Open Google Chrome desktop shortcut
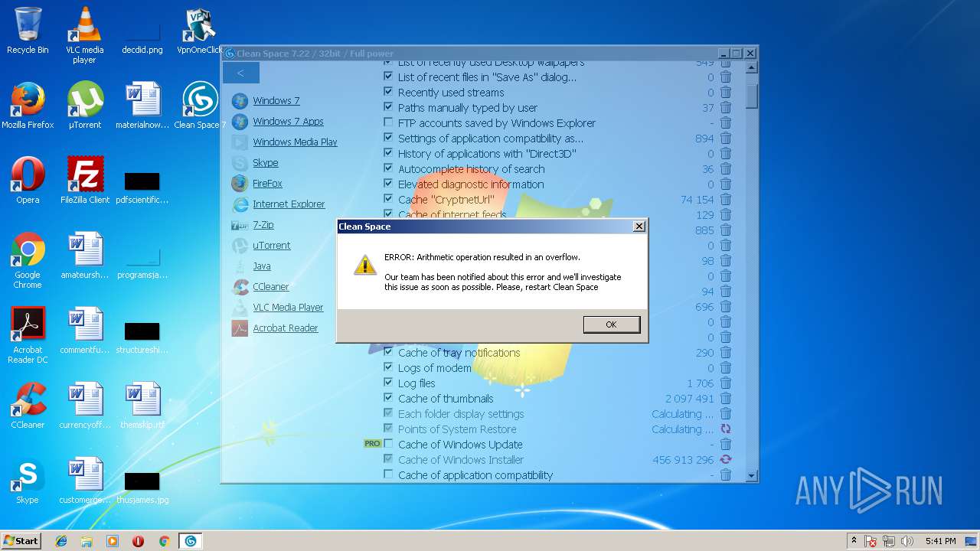The width and height of the screenshot is (980, 551). pyautogui.click(x=28, y=260)
